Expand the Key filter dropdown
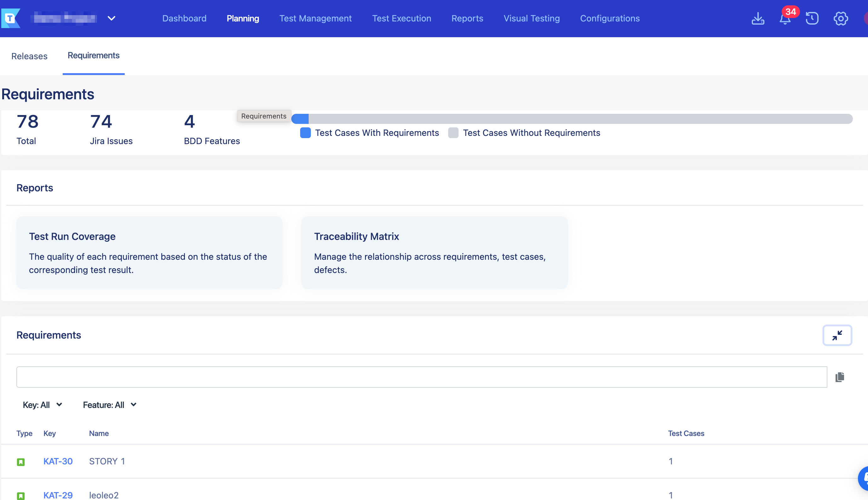The height and width of the screenshot is (500, 868). point(42,405)
